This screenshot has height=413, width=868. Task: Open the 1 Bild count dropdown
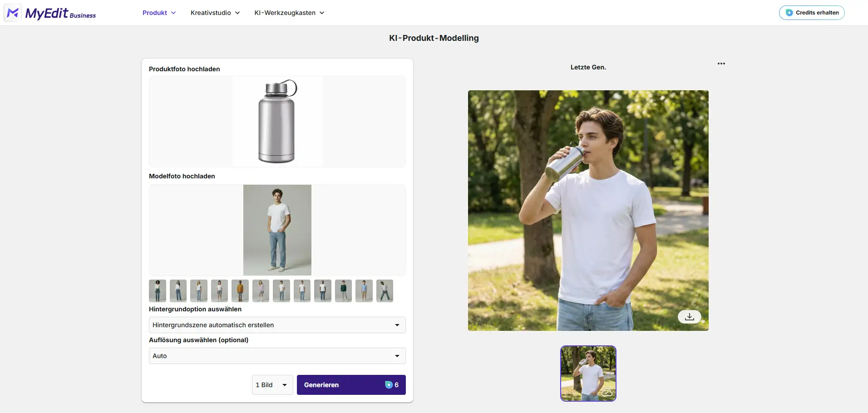[x=272, y=385]
